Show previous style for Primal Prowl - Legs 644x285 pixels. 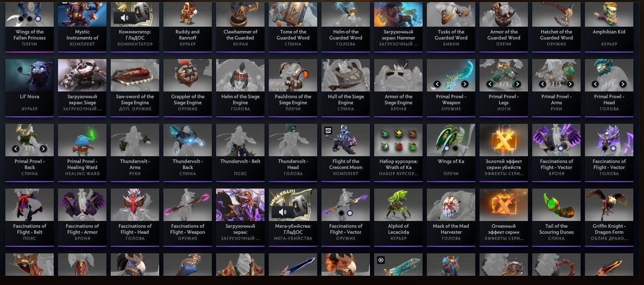click(x=490, y=84)
